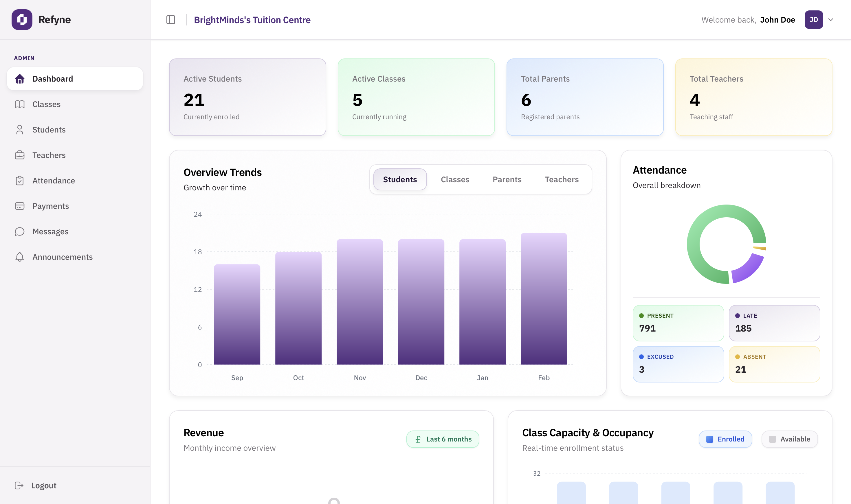851x504 pixels.
Task: Open Attendance using its clipboard icon
Action: 19,180
